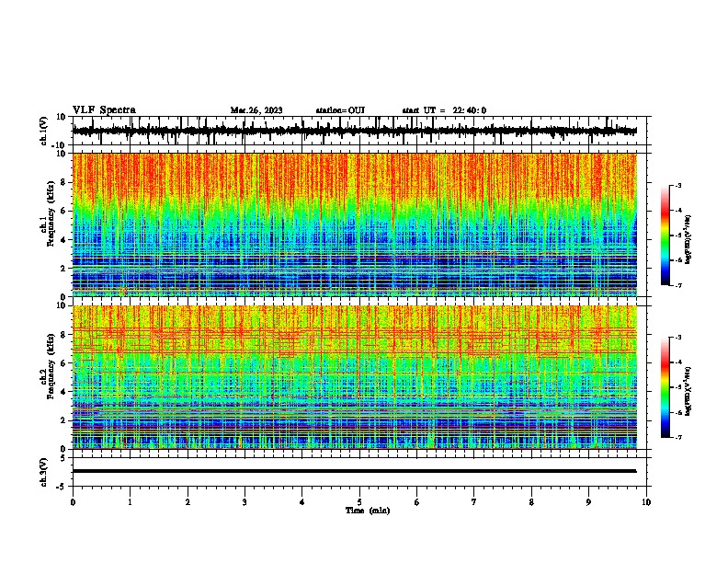Click the time axis tick label "3"
The image size is (728, 563).
[245, 502]
